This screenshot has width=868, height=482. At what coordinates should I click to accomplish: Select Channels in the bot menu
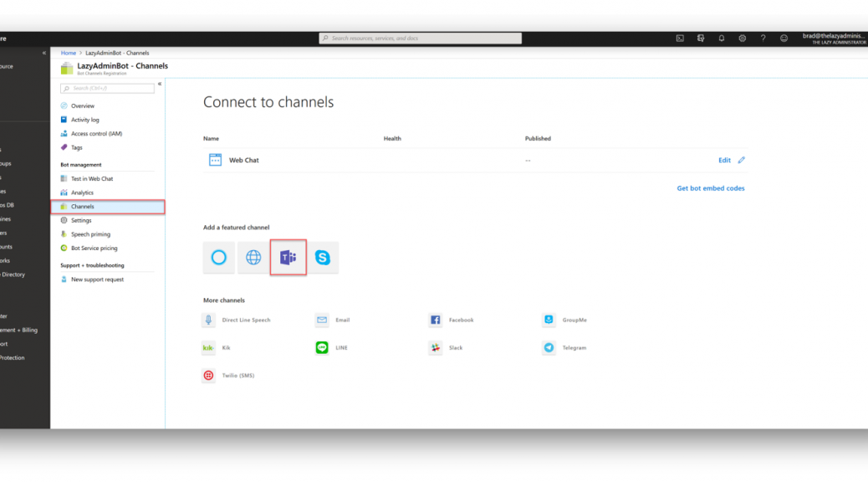pos(108,207)
